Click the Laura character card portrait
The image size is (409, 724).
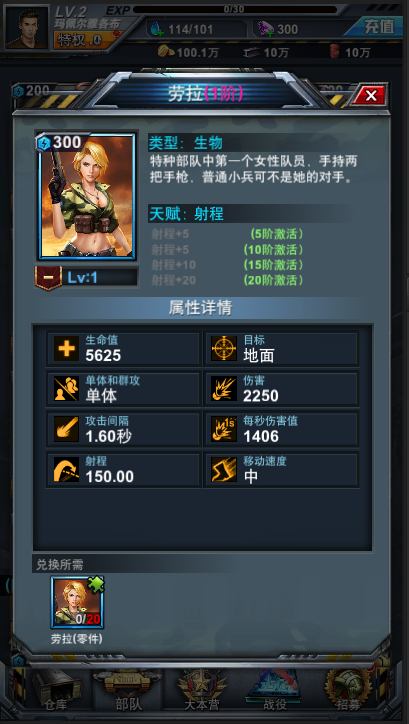[86, 196]
